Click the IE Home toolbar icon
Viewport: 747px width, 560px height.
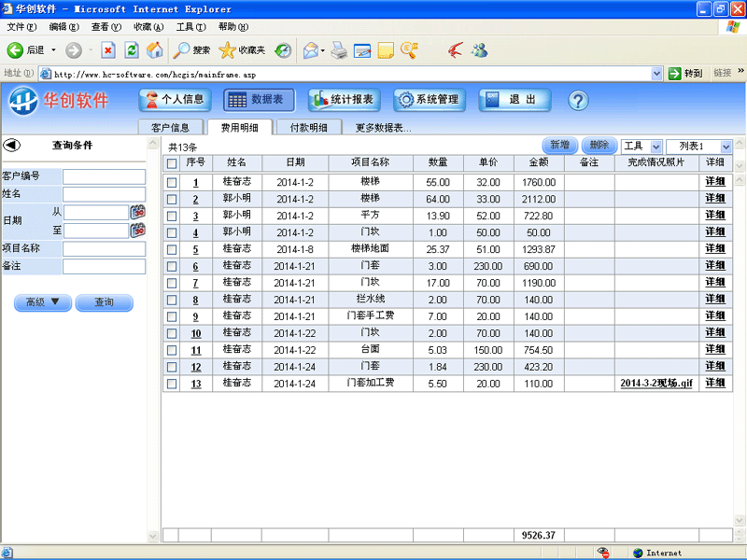coord(155,49)
